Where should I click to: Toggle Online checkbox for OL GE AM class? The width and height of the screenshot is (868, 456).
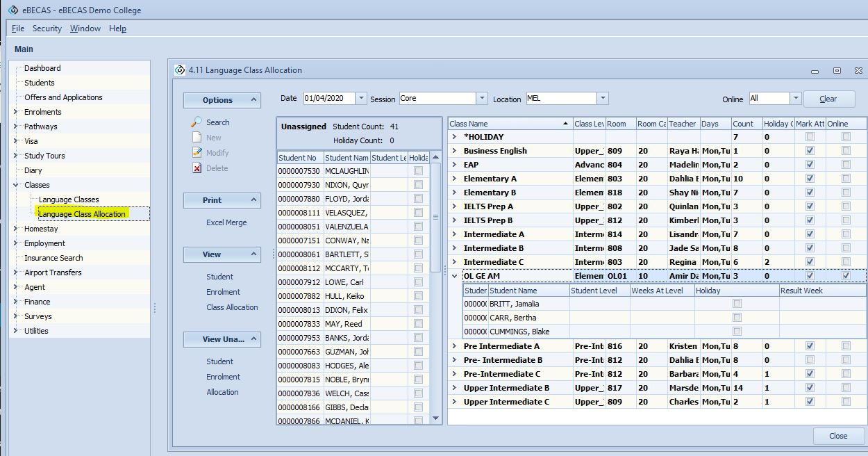846,276
